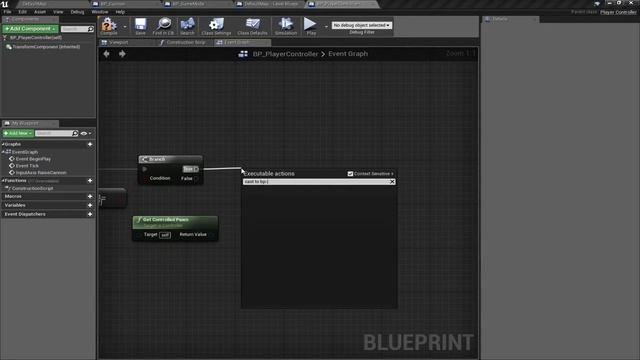Image resolution: width=640 pixels, height=360 pixels.
Task: Select Event Tick in My Blueprint
Action: click(x=27, y=166)
